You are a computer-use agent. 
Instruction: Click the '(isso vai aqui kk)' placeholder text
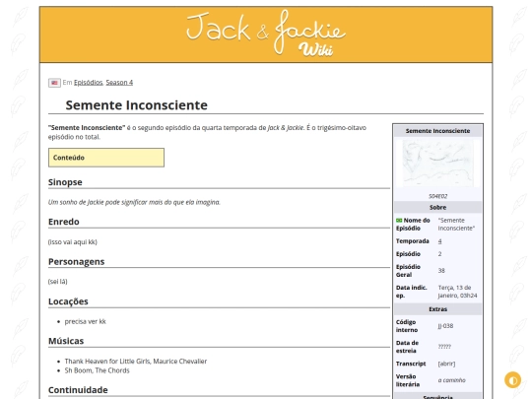pos(73,242)
